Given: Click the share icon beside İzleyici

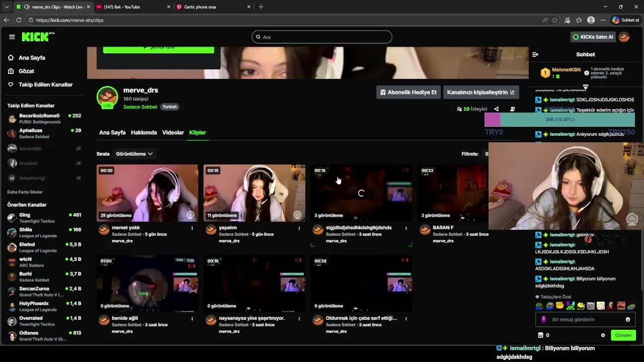Looking at the screenshot, I should tap(497, 109).
